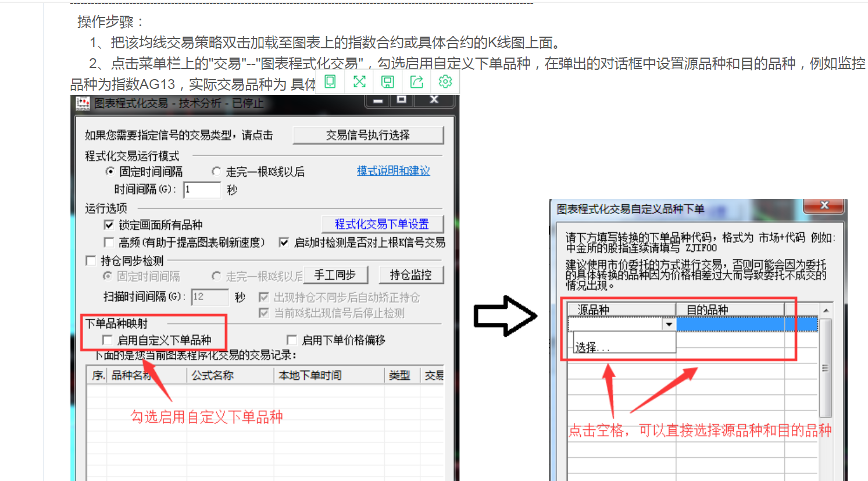Click the 图表程式化交易自定义品种下单 title text
This screenshot has height=481, width=868.
tap(631, 209)
